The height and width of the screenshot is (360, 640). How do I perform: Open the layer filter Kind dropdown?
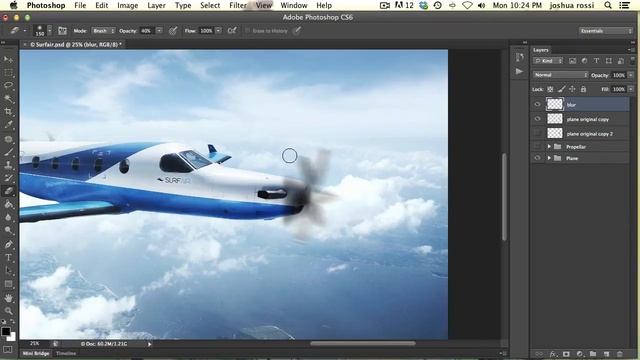pos(548,60)
